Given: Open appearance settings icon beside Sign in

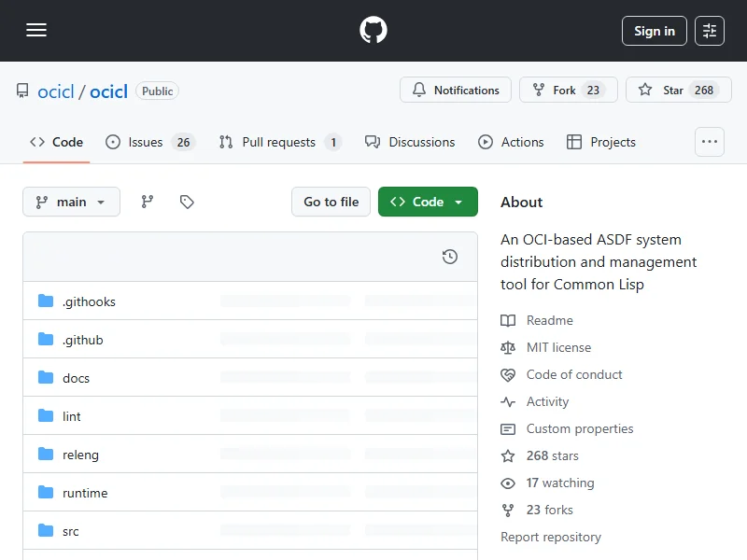Looking at the screenshot, I should (x=710, y=31).
